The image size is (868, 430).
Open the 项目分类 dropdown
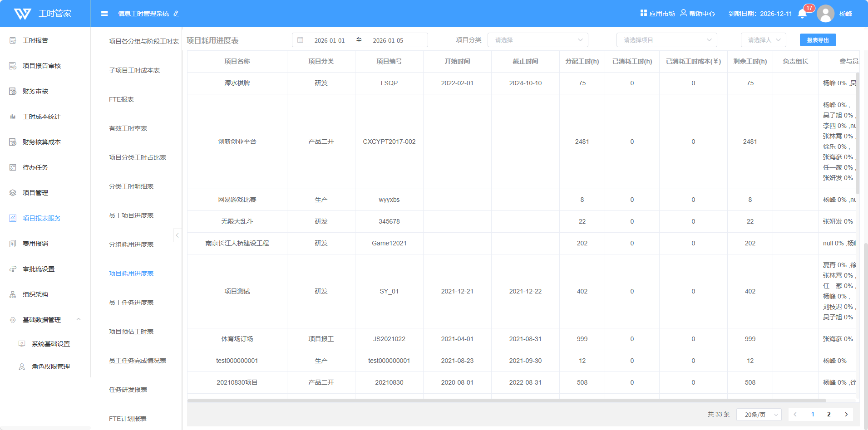(x=538, y=40)
